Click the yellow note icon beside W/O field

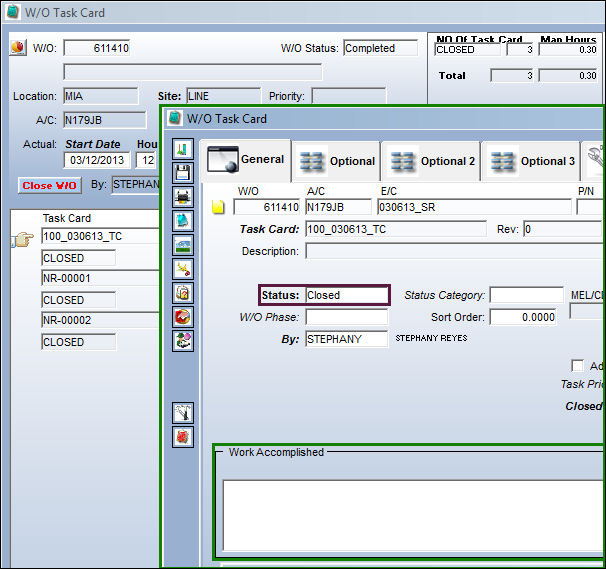click(x=218, y=207)
